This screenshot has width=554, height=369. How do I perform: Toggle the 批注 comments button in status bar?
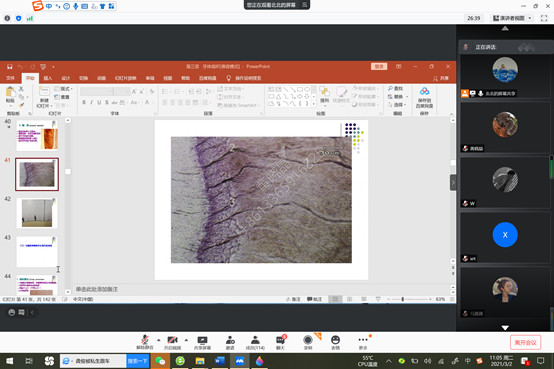coord(314,299)
